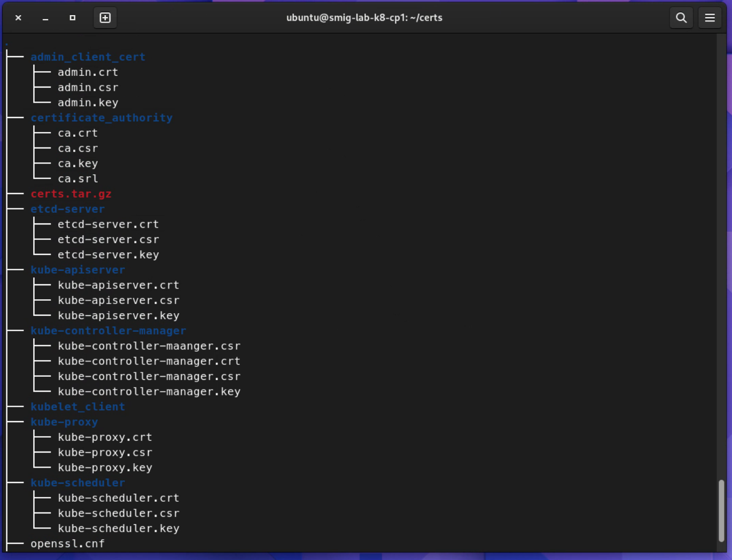Select the openssl.cnf file at the bottom
The height and width of the screenshot is (560, 732).
click(67, 543)
